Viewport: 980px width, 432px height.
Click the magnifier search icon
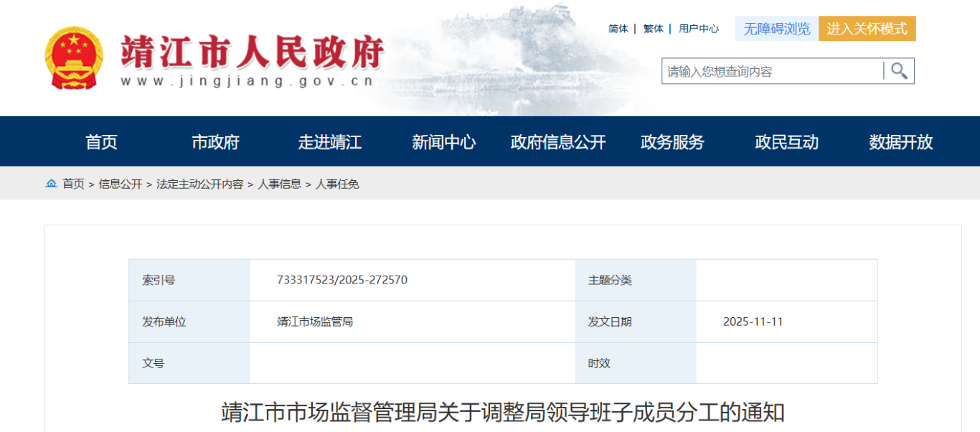[x=899, y=71]
